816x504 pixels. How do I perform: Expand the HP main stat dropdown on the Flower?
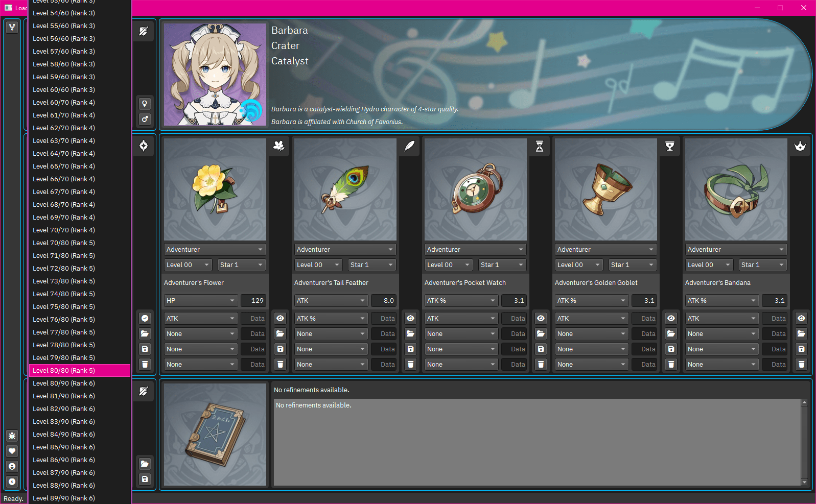tap(201, 300)
